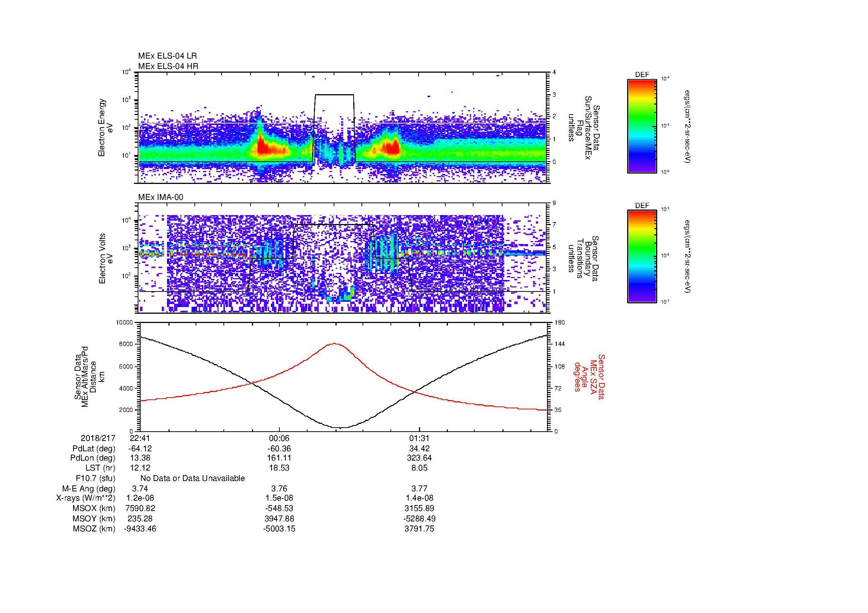The image size is (868, 613).
Task: Click the MSOY value '-5288.49'
Action: click(419, 518)
